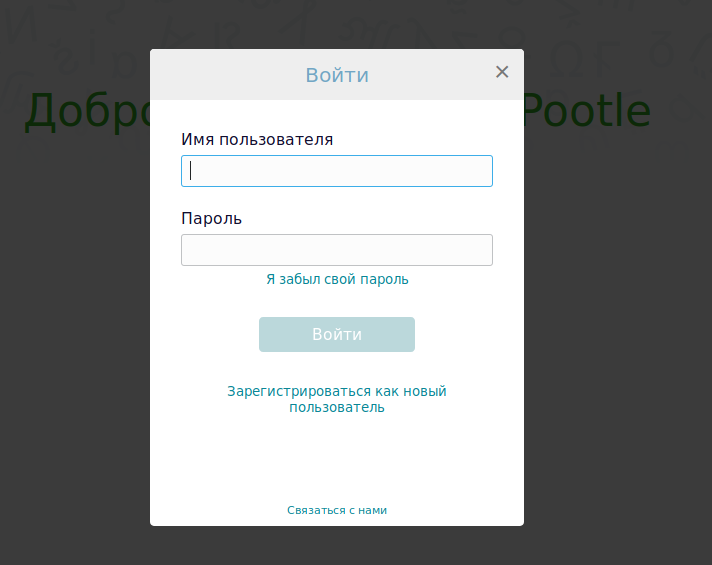Open the Я забыл свой пароль link
The image size is (712, 565).
click(x=337, y=279)
